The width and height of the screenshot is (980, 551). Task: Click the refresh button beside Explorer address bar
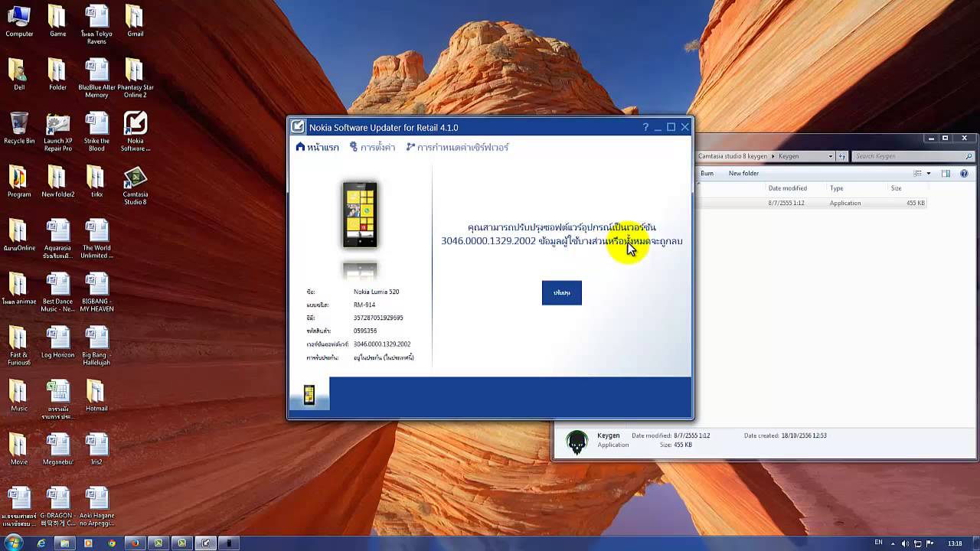842,156
